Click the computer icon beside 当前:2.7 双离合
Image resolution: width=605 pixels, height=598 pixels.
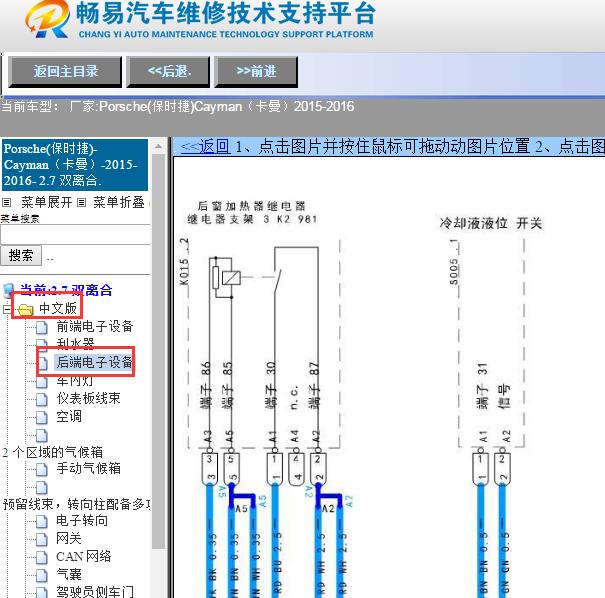pyautogui.click(x=8, y=290)
